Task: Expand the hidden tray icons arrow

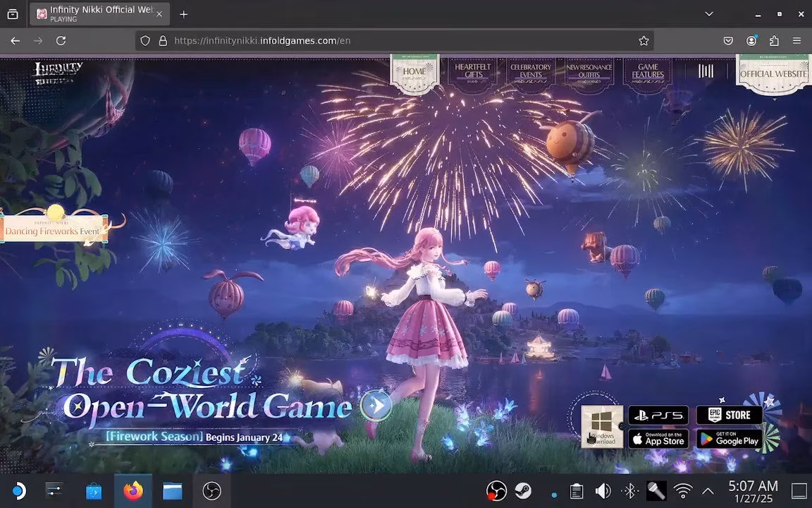Action: [x=708, y=490]
